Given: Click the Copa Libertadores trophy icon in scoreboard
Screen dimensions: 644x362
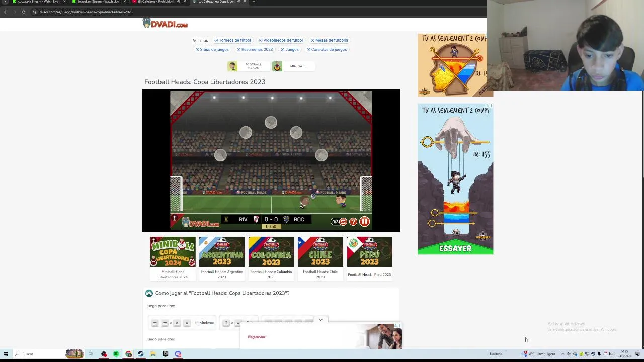Looking at the screenshot, I should point(225,219).
